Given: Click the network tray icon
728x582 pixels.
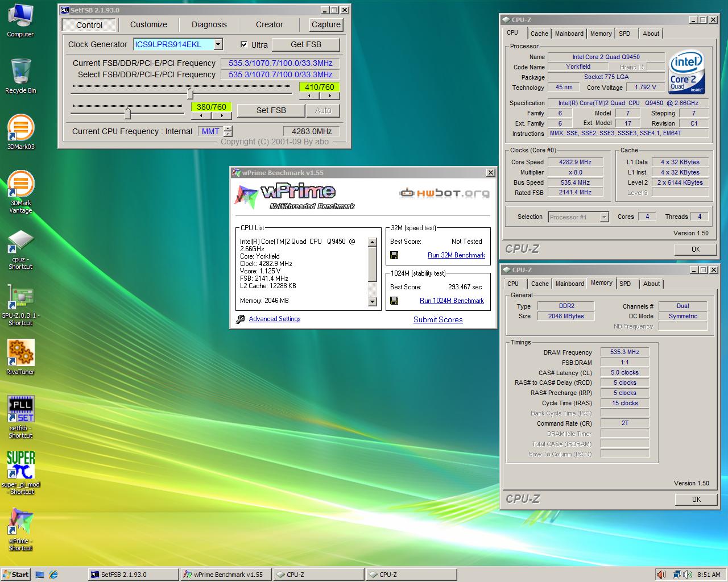Looking at the screenshot, I should click(677, 575).
